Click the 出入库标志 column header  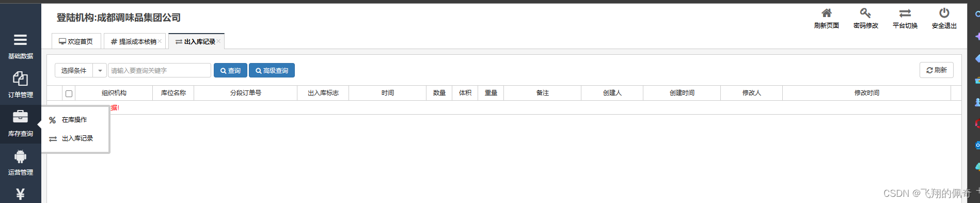coord(323,93)
